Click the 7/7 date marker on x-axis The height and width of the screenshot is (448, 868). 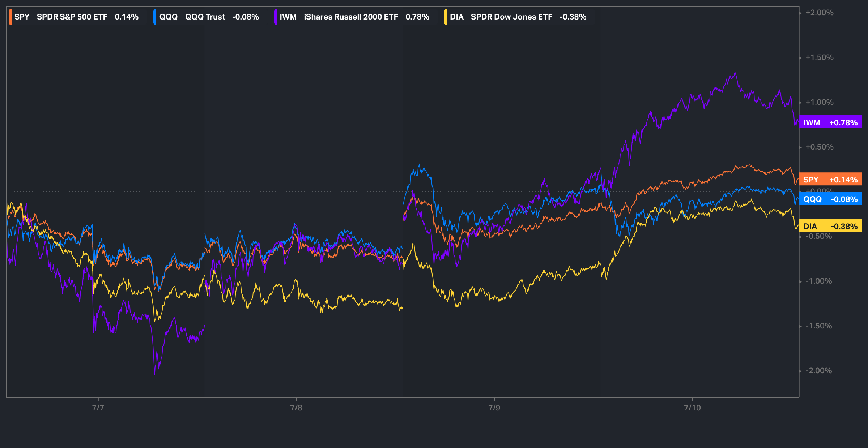98,408
